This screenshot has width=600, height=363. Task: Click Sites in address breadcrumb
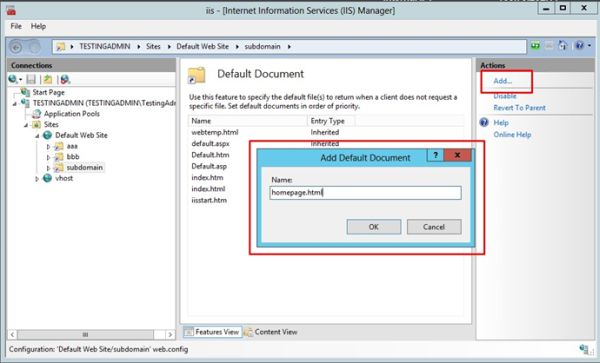click(x=153, y=47)
